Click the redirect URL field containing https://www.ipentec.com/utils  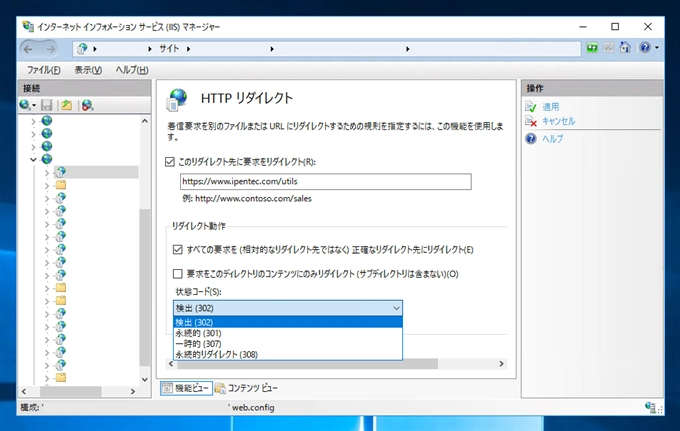click(326, 182)
